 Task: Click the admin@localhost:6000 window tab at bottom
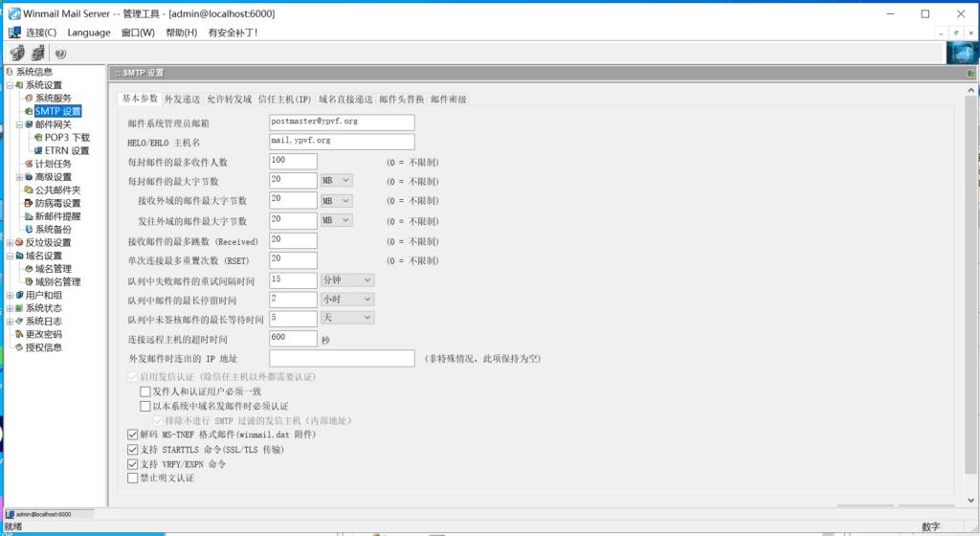(50, 514)
